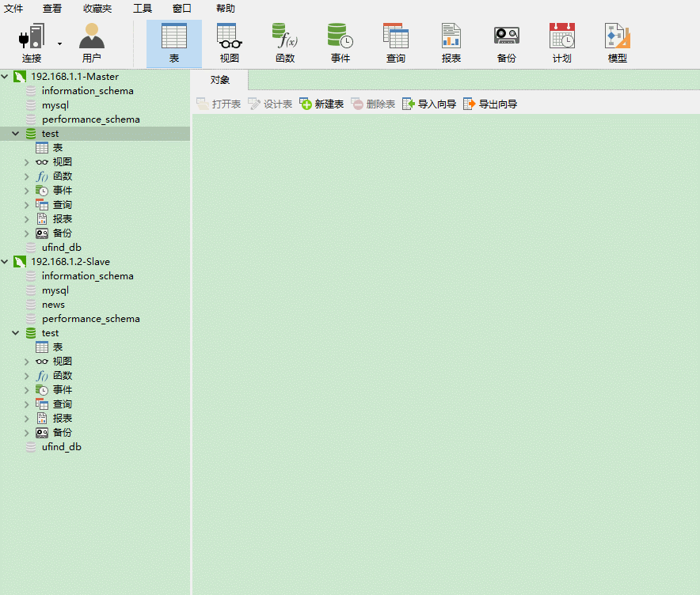Open the 模型 (Model) designer

(617, 43)
